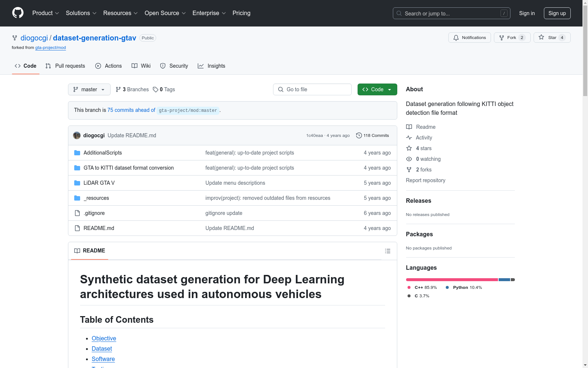Switch to the Security tab
Screen dimensions: 588x368
pos(174,66)
